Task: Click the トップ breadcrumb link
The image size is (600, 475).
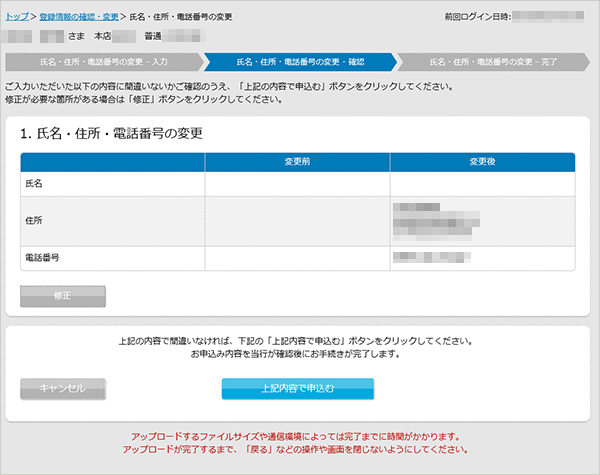Action: click(17, 17)
